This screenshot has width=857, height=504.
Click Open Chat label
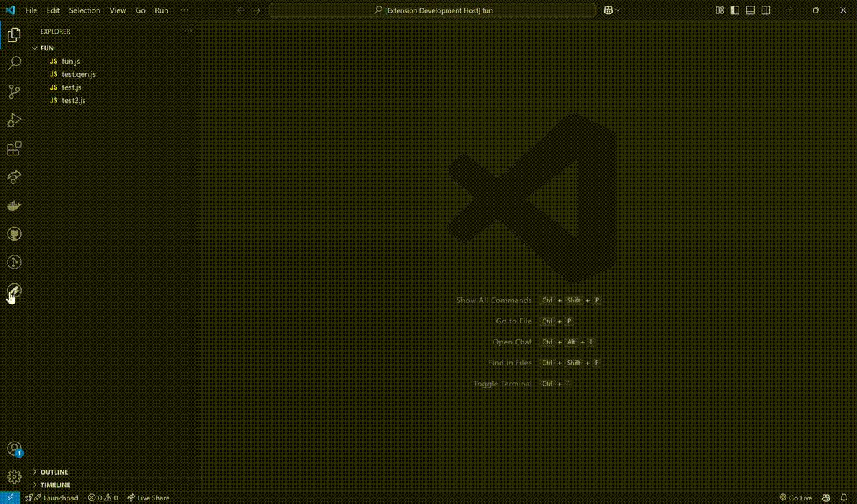pos(512,342)
